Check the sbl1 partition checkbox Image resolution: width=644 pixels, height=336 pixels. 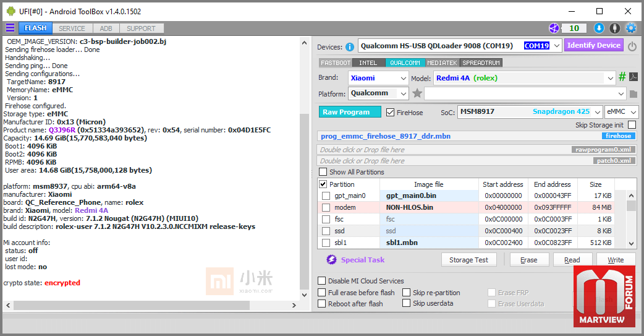326,243
